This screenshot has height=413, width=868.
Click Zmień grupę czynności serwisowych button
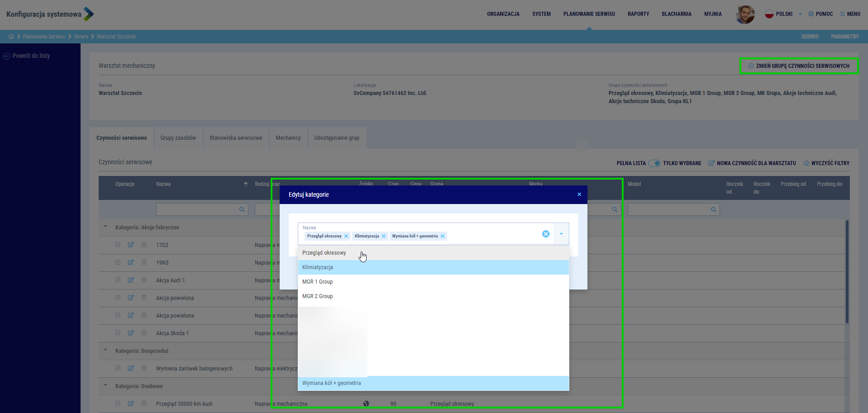pyautogui.click(x=798, y=66)
